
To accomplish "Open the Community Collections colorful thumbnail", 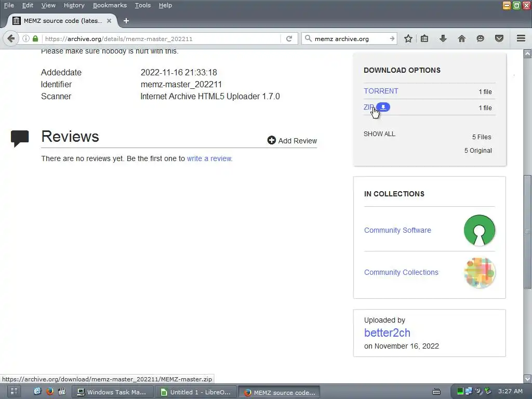I will [x=480, y=272].
